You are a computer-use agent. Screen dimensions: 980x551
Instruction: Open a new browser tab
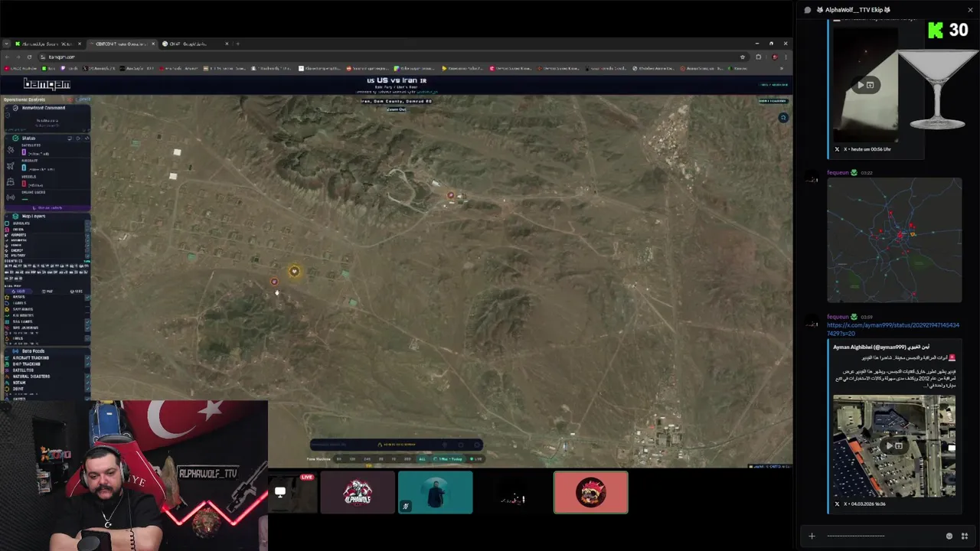237,44
